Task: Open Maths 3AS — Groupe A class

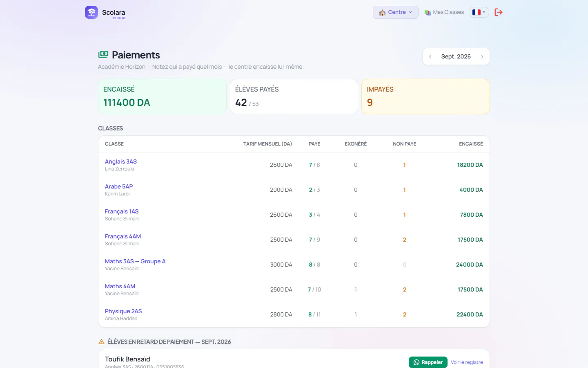Action: click(135, 261)
